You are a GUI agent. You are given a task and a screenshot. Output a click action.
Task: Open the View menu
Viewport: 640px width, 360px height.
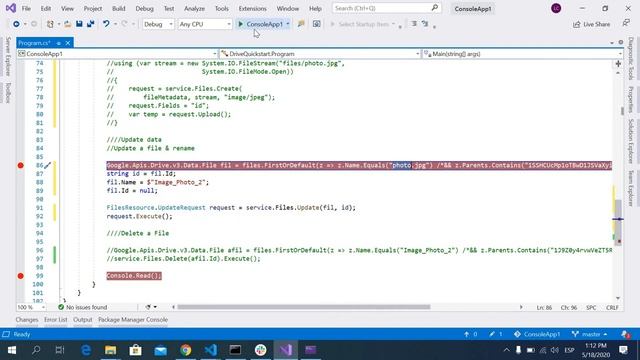pos(67,8)
